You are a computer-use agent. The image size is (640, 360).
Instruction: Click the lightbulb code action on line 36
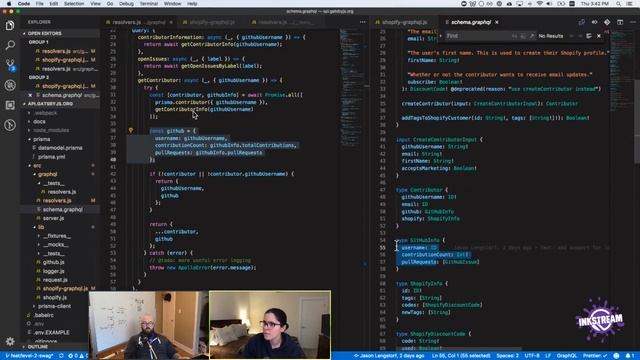(131, 131)
